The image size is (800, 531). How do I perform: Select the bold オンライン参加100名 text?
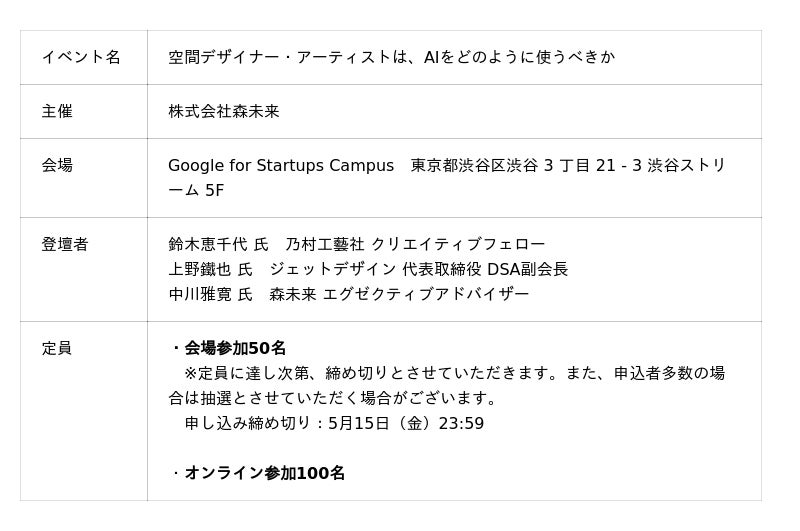pos(264,473)
